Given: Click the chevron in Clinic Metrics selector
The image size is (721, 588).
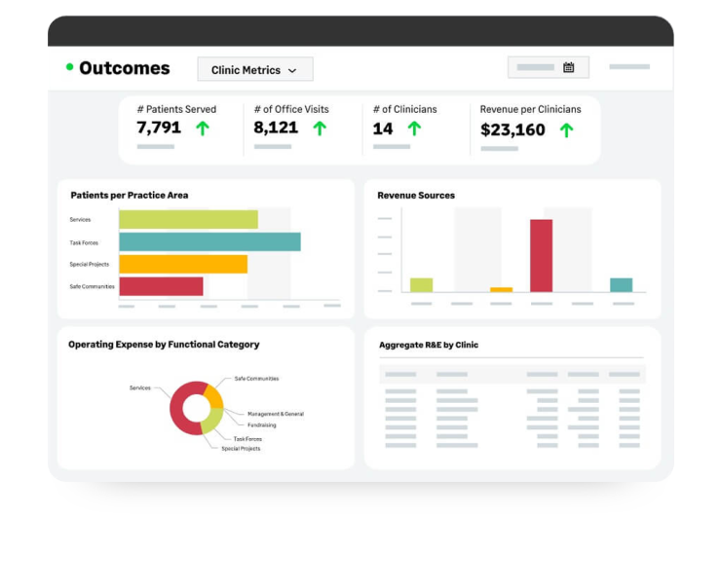Looking at the screenshot, I should click(292, 71).
